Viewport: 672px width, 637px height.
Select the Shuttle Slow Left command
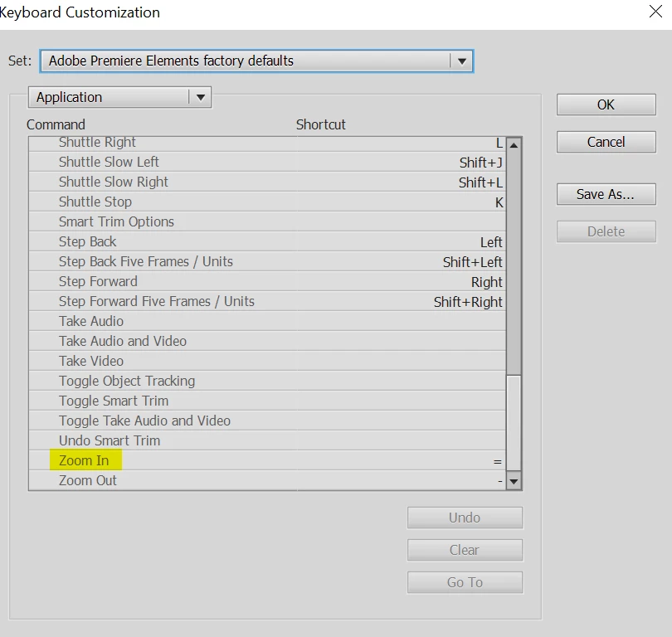tap(267, 162)
